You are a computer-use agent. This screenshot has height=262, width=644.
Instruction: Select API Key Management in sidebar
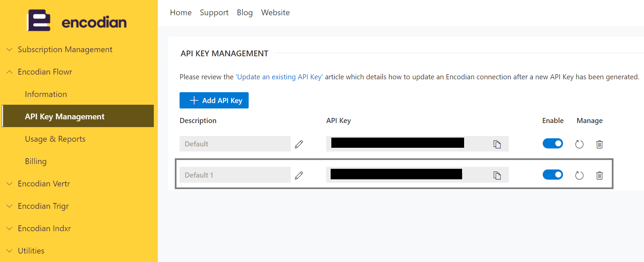(78, 116)
